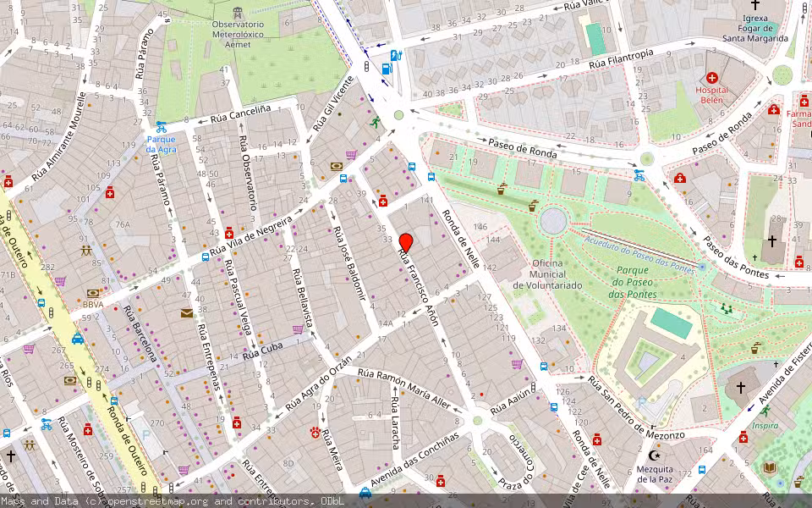Click the Rúa José Baldomir label
The height and width of the screenshot is (508, 812).
(x=348, y=262)
